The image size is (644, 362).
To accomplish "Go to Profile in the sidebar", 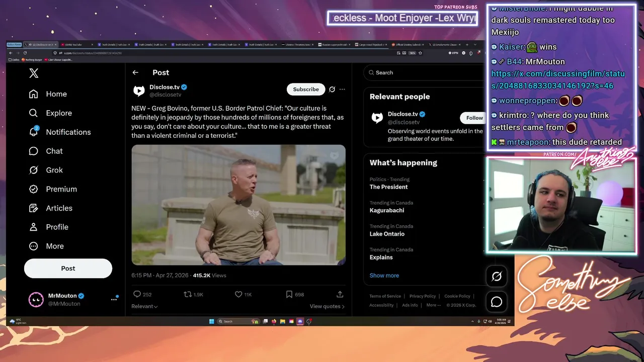I will (49, 227).
